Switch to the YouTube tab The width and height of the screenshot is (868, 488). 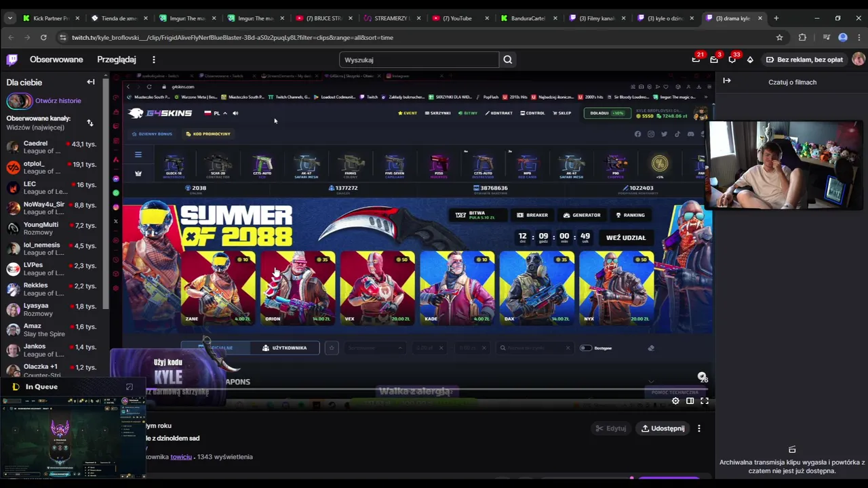[462, 18]
